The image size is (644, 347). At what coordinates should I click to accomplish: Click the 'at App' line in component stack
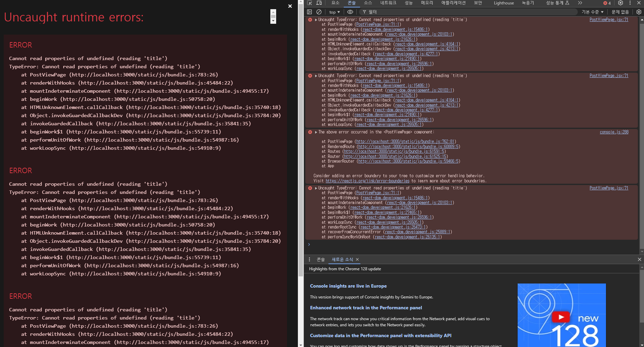click(x=328, y=166)
